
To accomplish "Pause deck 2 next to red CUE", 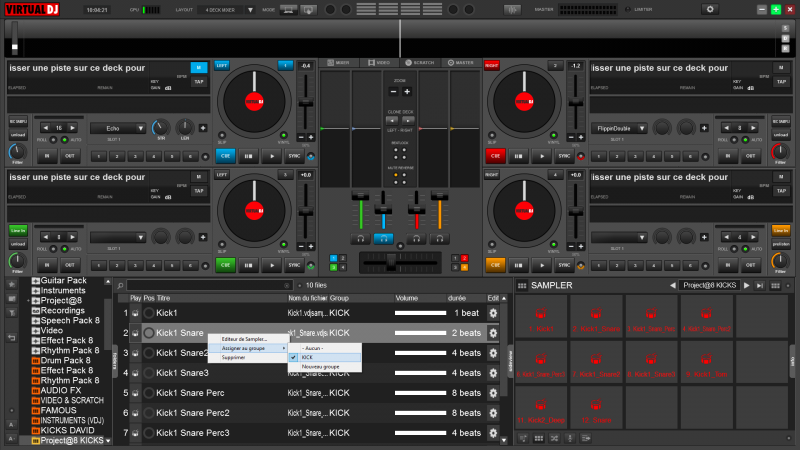I will [518, 156].
